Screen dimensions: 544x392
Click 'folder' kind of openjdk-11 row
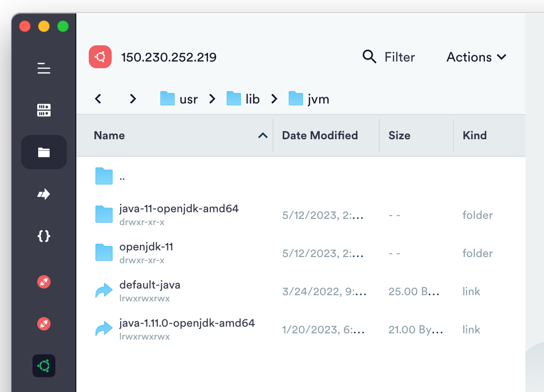click(477, 253)
